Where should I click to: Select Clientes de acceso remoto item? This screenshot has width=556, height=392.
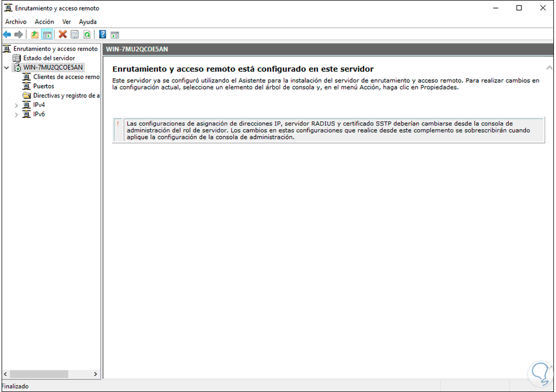click(x=66, y=77)
